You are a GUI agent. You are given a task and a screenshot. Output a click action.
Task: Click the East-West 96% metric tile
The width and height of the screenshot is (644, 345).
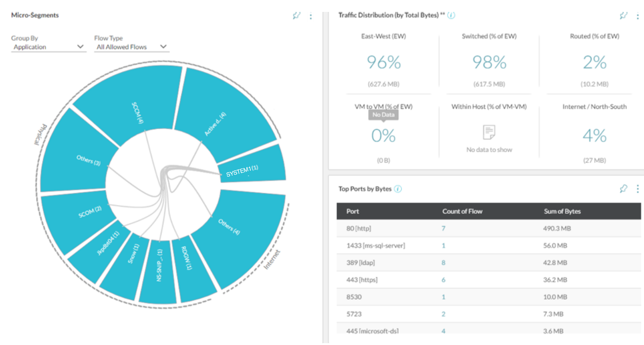coord(383,63)
